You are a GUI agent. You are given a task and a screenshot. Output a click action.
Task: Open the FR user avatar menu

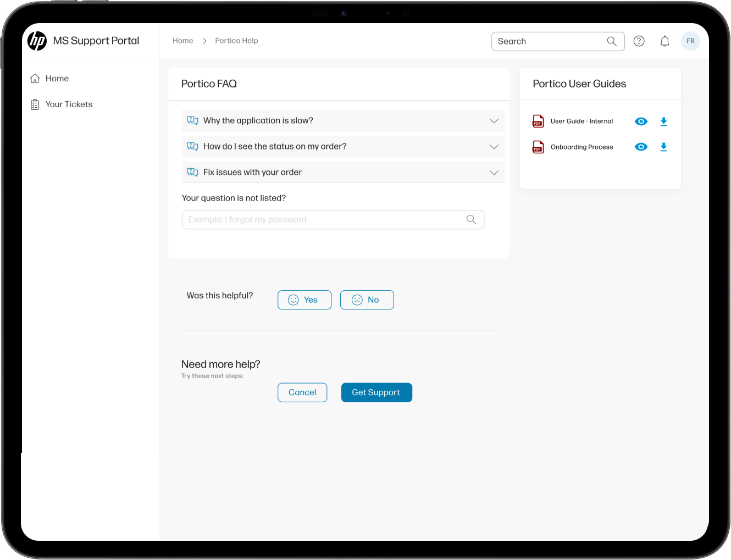690,41
